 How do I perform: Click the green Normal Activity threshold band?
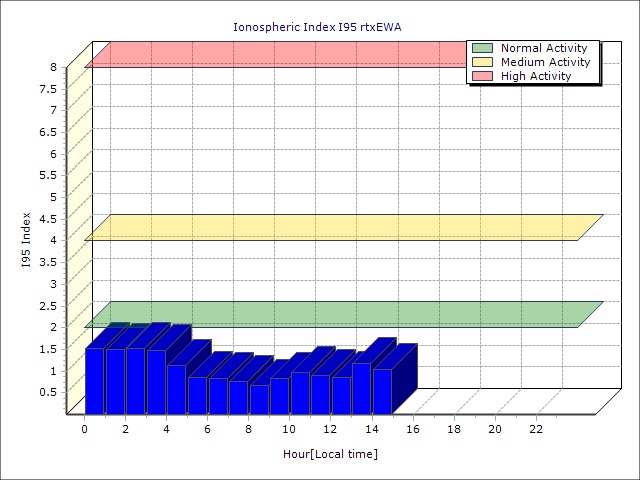click(344, 315)
